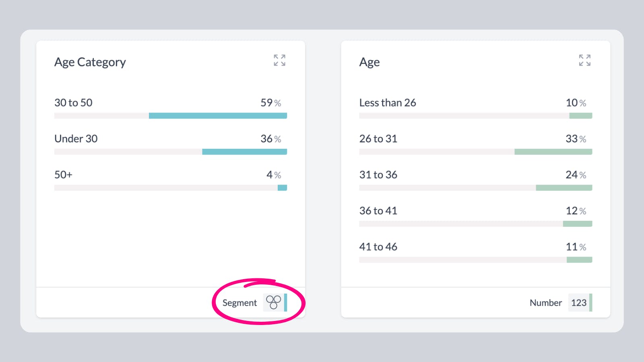Select the Under 30 category label
This screenshot has width=644, height=362.
(76, 139)
